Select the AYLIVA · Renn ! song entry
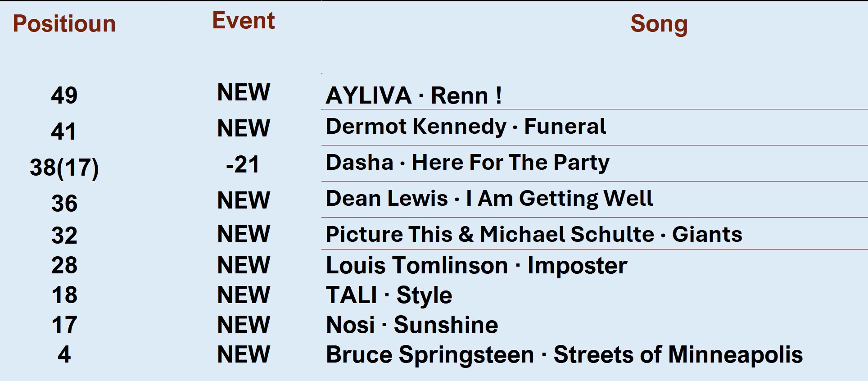 pyautogui.click(x=413, y=95)
